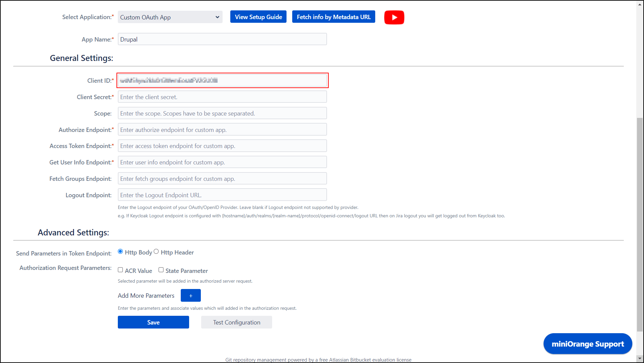Click the Save button
Screen dimensions: 644x363
point(153,322)
